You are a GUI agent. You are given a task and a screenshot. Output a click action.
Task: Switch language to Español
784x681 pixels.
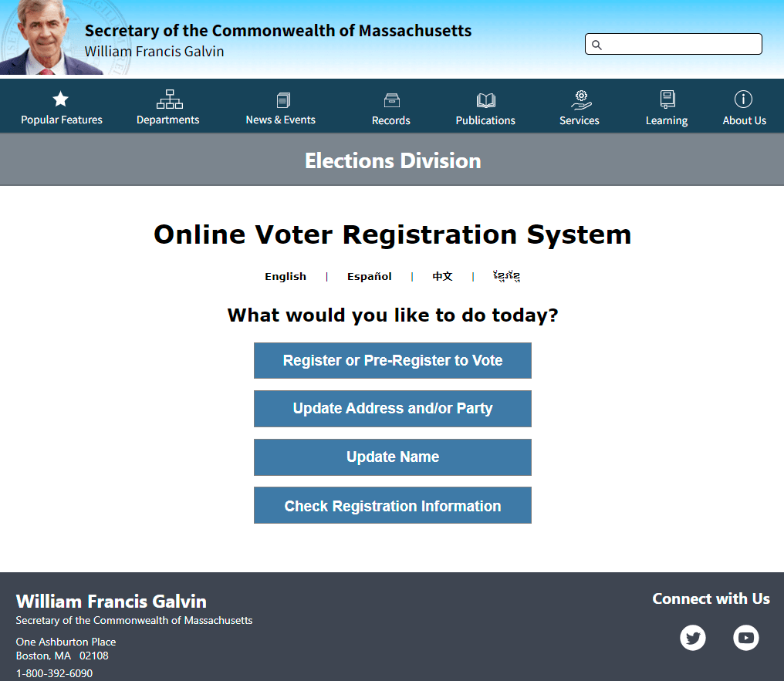pyautogui.click(x=370, y=277)
